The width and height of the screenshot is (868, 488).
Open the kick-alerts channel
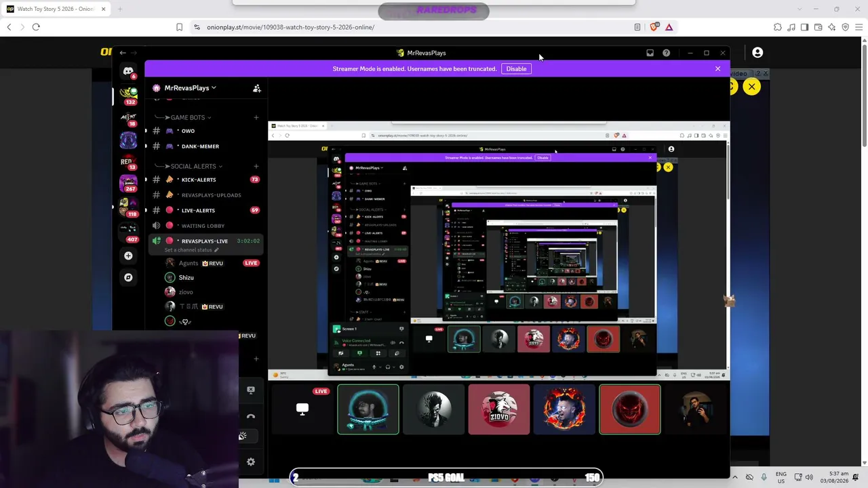(x=203, y=180)
